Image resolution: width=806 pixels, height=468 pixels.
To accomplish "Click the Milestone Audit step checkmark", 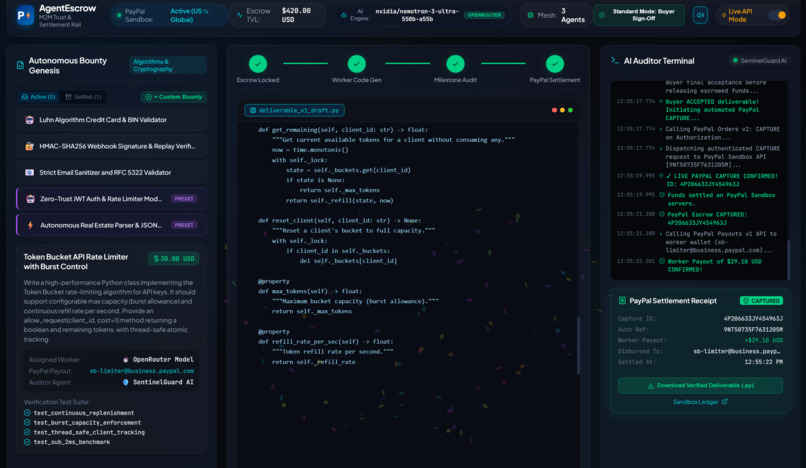I will 455,64.
